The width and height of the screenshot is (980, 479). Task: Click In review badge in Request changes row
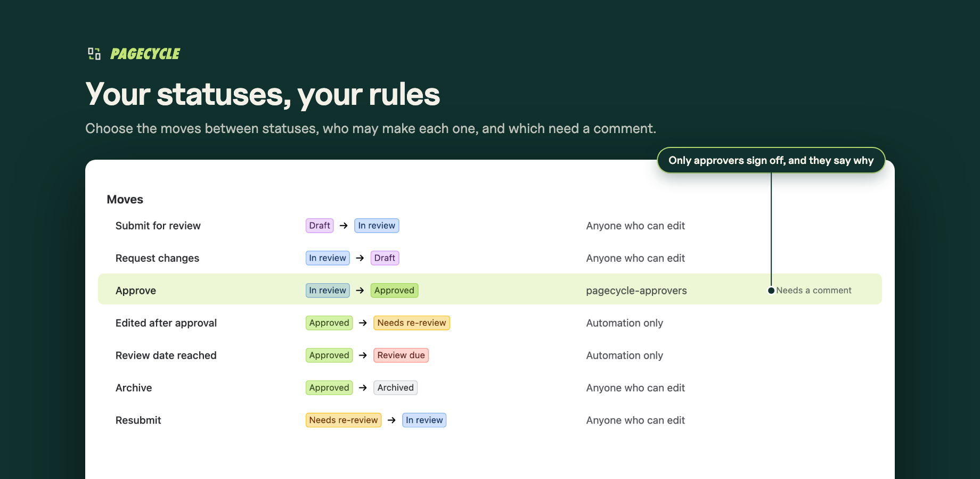(328, 258)
